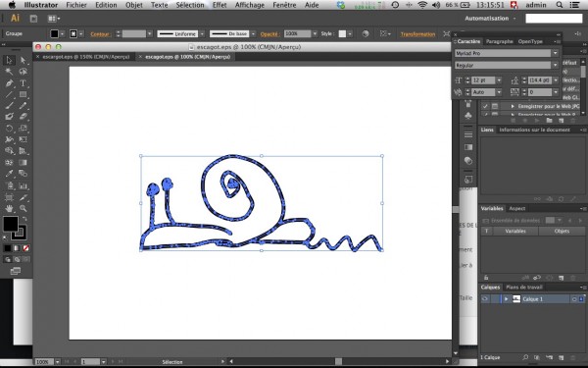Click the Opacité link in control bar

[269, 34]
